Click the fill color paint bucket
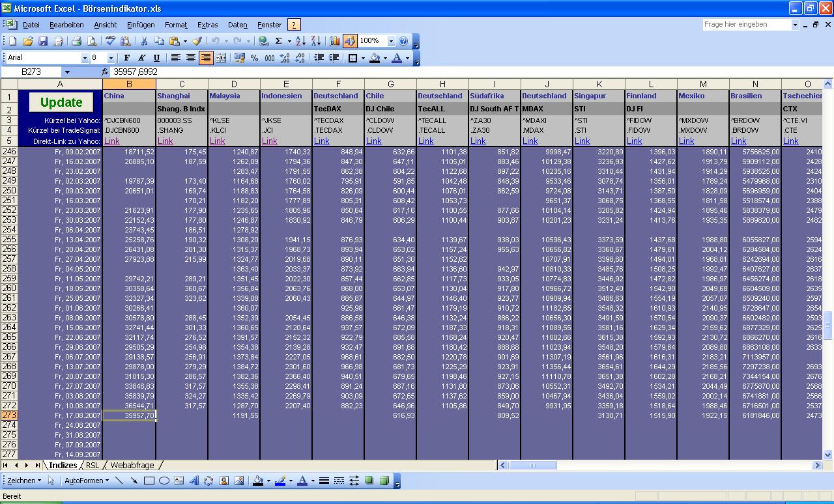Image resolution: width=834 pixels, height=504 pixels. tap(374, 58)
